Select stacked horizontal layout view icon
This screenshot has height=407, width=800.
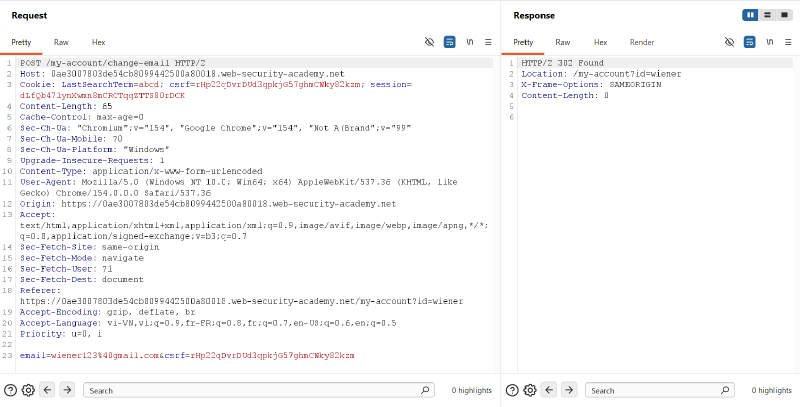point(767,15)
